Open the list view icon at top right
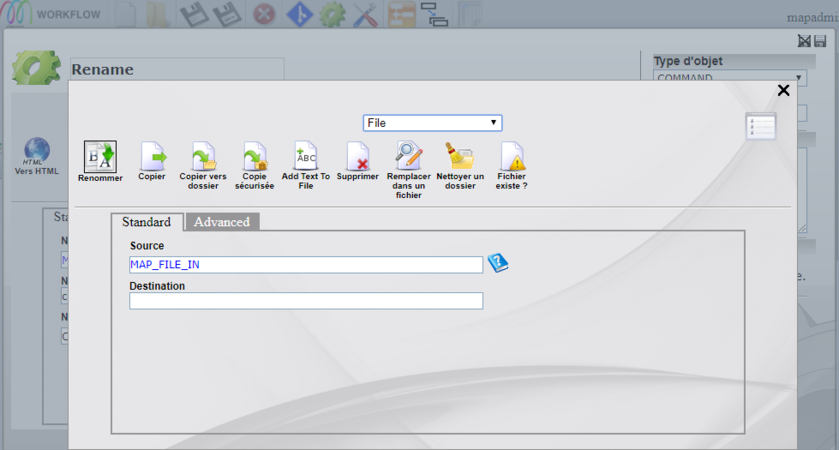The height and width of the screenshot is (450, 839). 760,127
